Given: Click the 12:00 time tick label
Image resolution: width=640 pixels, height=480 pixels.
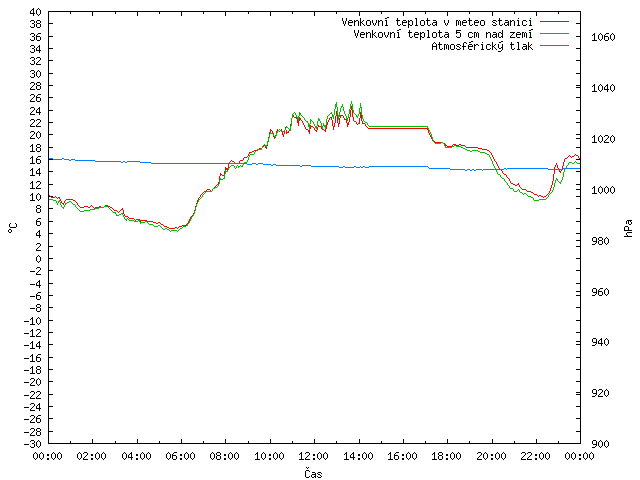Looking at the screenshot, I should (313, 456).
